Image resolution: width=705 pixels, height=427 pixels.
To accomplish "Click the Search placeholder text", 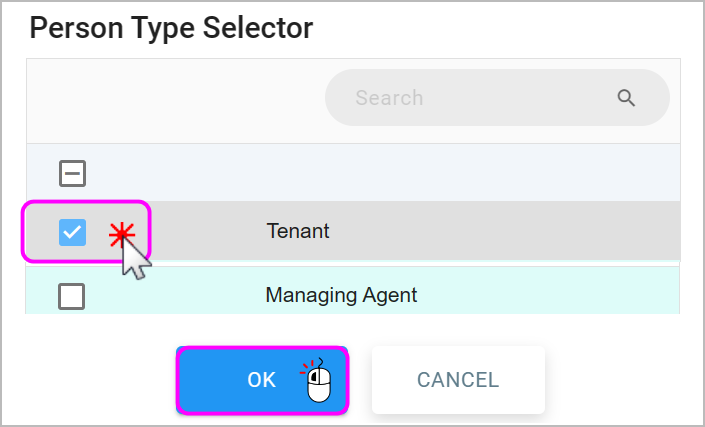I will click(x=389, y=98).
